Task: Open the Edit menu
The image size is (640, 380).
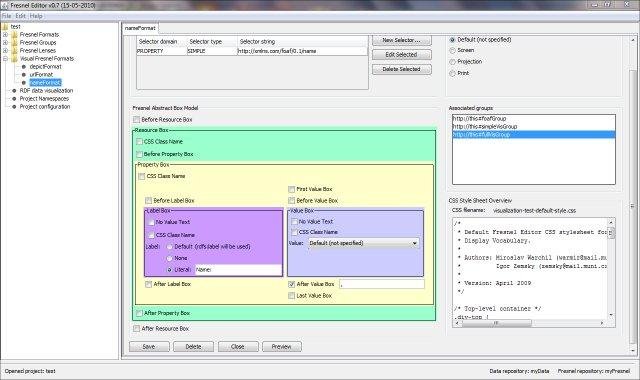Action: point(20,16)
